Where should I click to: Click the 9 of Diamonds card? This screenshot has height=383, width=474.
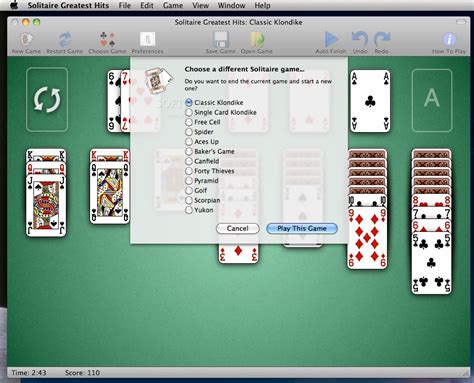367,238
